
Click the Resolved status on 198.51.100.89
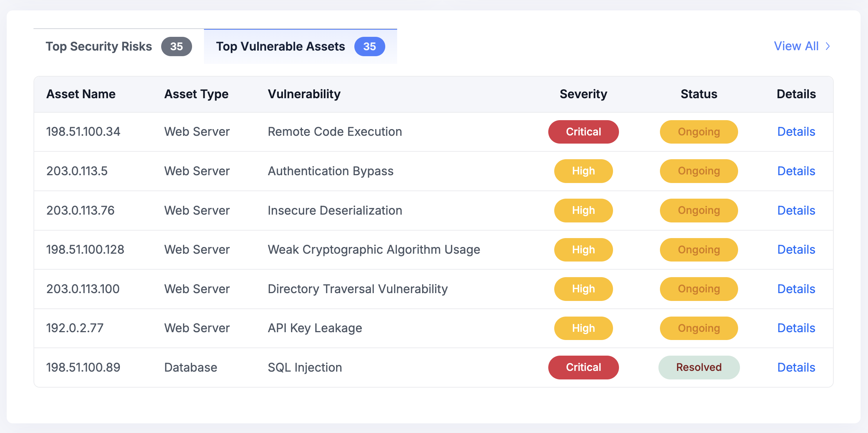[x=699, y=367]
